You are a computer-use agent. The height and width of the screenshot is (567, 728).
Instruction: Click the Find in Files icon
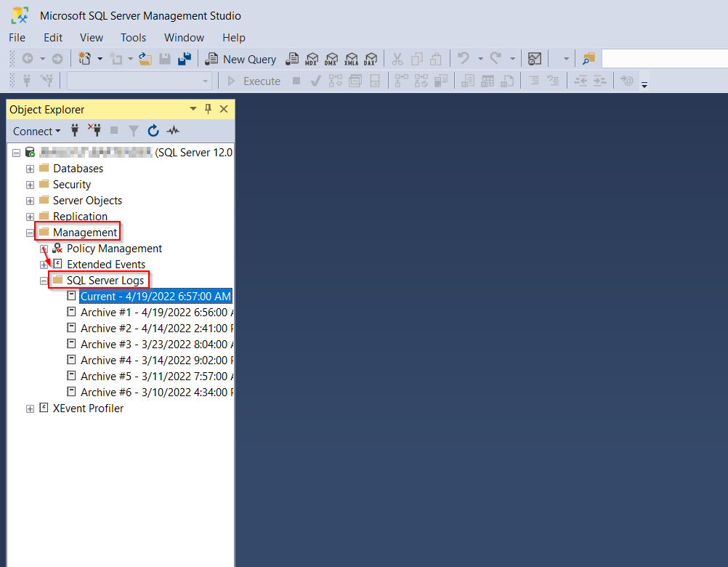pyautogui.click(x=589, y=59)
